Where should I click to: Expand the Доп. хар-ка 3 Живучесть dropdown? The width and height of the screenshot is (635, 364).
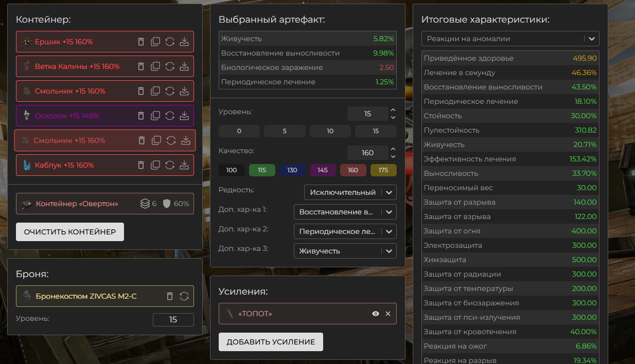345,251
